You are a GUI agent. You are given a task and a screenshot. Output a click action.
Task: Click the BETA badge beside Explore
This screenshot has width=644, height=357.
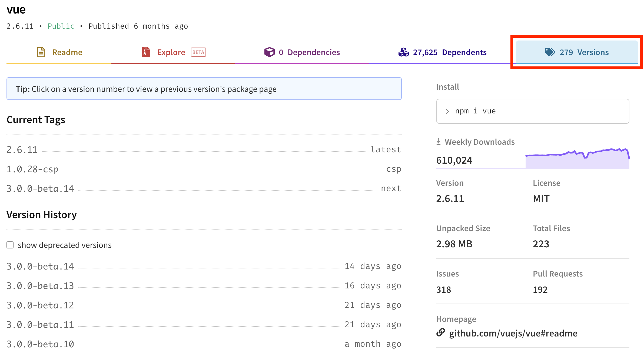click(x=198, y=52)
